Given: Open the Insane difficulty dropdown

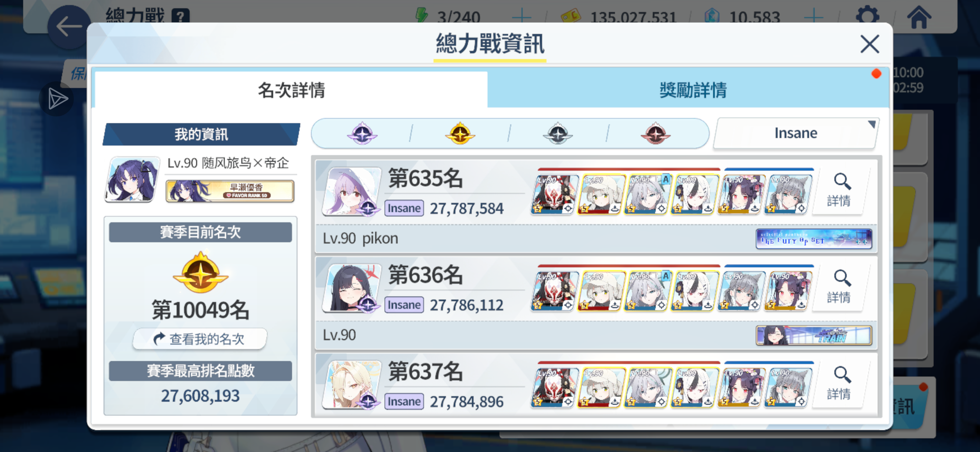Looking at the screenshot, I should (x=796, y=133).
